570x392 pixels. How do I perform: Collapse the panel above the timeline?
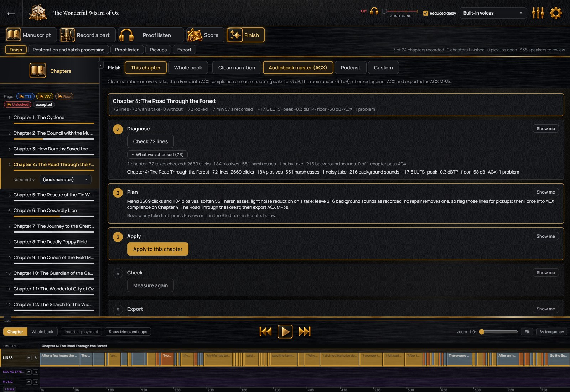pyautogui.click(x=7, y=320)
